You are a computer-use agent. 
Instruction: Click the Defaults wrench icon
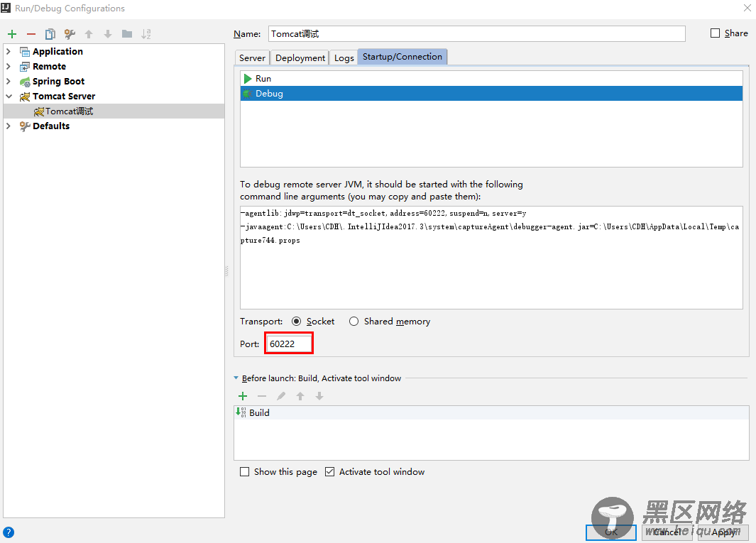[25, 126]
